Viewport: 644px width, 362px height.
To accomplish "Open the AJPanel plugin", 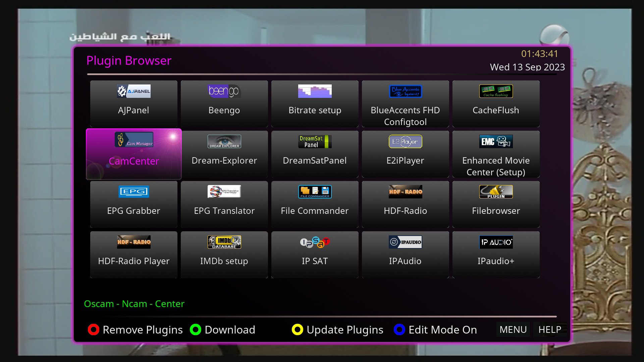I will coord(133,104).
